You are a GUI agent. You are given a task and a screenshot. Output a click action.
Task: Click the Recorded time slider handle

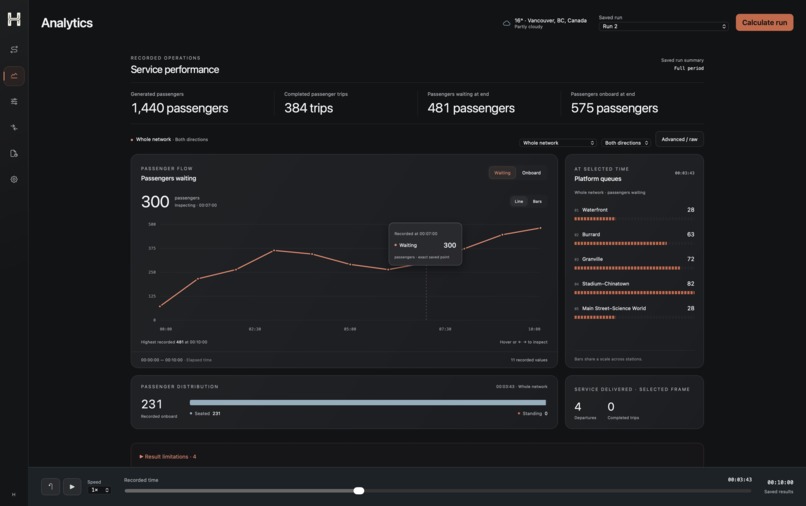point(359,491)
